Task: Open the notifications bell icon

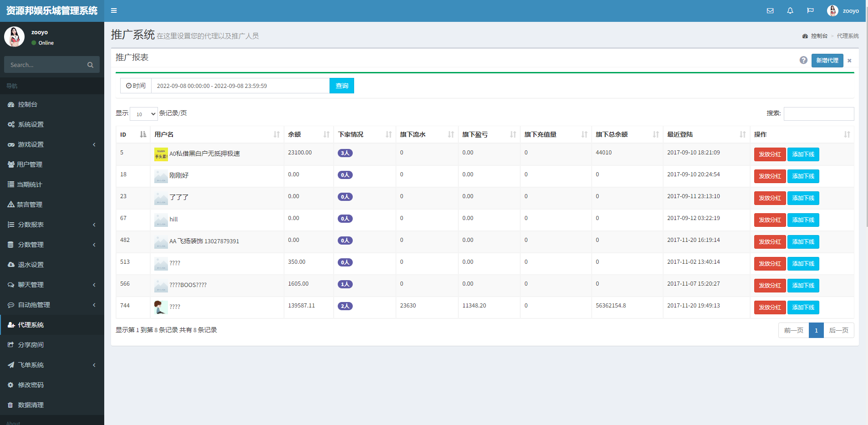Action: point(790,11)
